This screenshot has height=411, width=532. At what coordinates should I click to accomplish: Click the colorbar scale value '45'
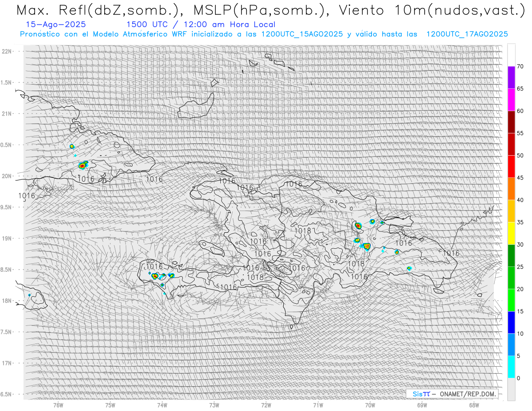520,178
